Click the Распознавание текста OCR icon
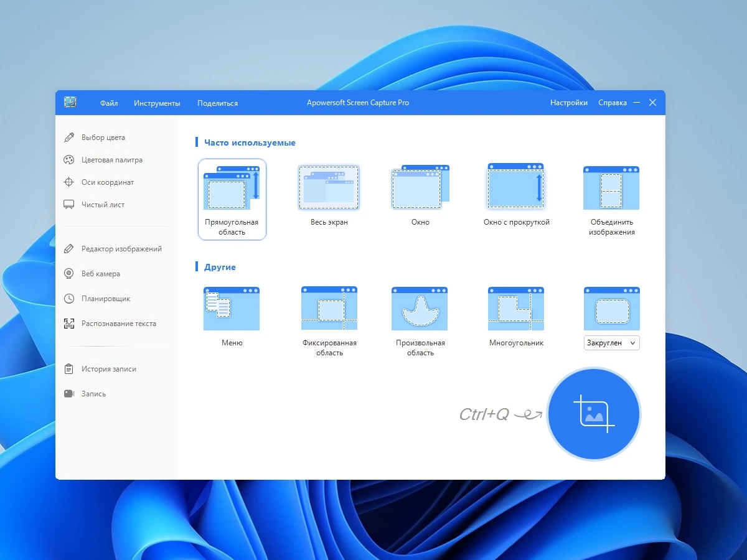The width and height of the screenshot is (747, 560). (69, 324)
